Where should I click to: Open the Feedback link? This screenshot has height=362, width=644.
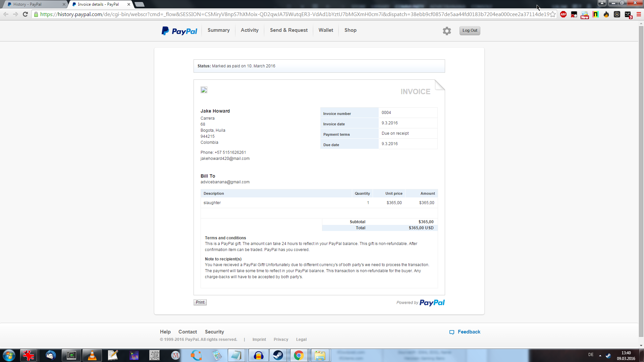pyautogui.click(x=469, y=332)
